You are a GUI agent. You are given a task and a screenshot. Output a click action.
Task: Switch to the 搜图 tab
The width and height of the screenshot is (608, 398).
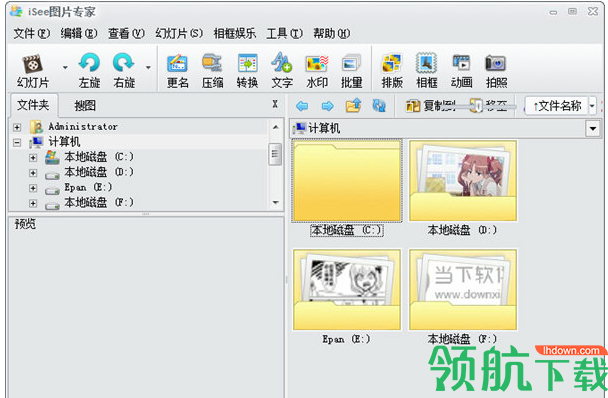coord(85,106)
